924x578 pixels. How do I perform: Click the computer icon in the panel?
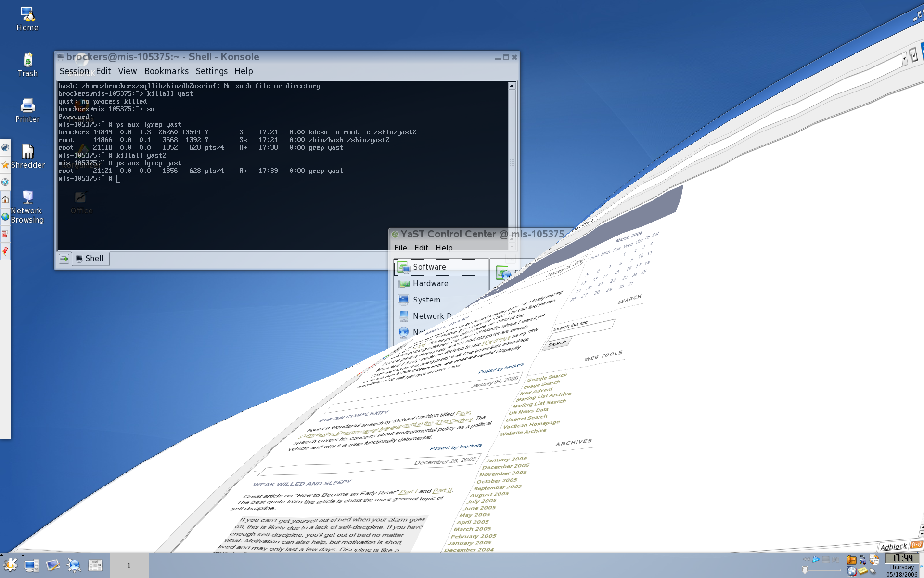(32, 565)
